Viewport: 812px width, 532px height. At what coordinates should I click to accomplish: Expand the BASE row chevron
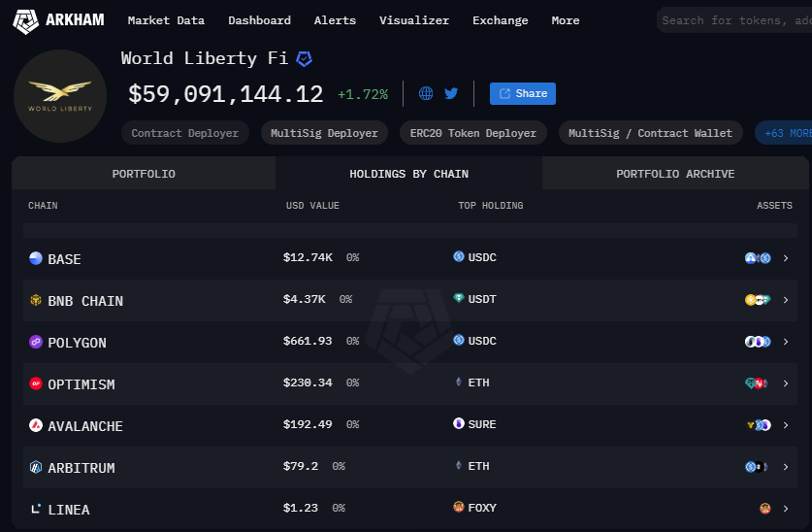tap(786, 258)
